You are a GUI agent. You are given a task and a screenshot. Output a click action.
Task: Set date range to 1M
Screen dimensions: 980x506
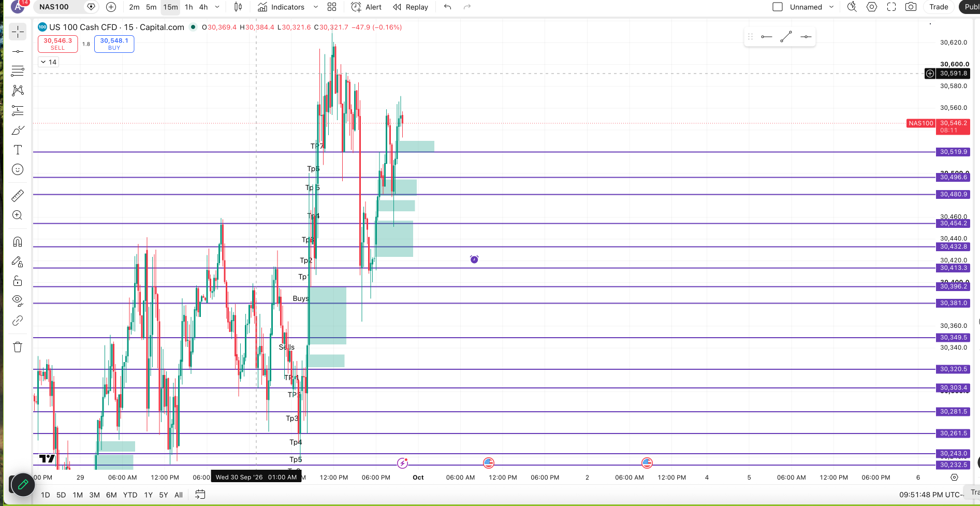78,495
